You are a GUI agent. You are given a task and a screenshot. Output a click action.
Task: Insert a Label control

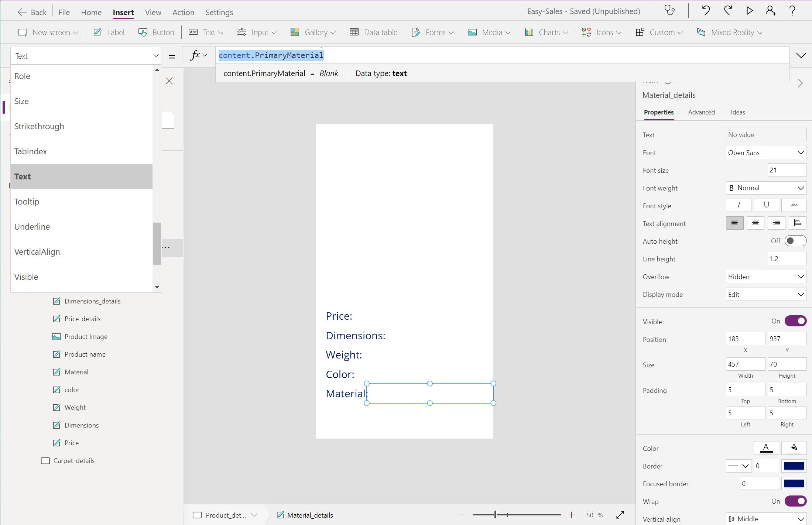click(109, 32)
